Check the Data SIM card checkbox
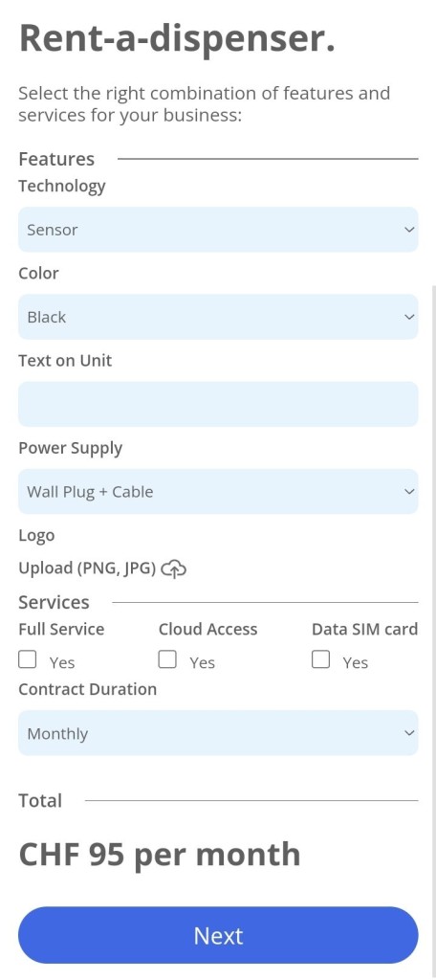This screenshot has width=436, height=980. (x=320, y=659)
